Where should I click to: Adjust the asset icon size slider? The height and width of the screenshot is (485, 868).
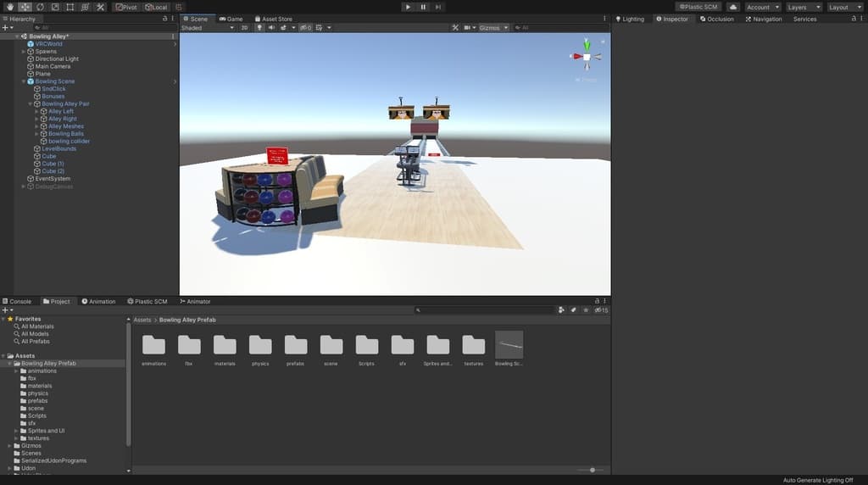tap(592, 470)
